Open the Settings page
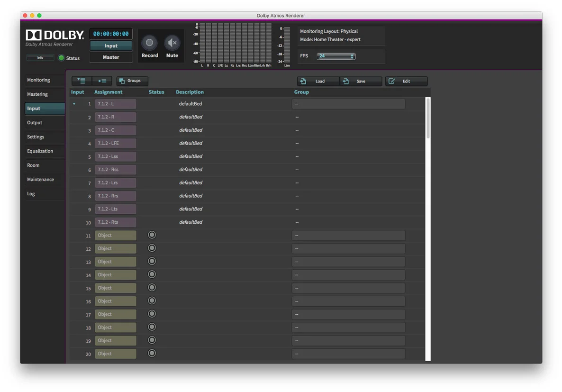Image resolution: width=562 pixels, height=392 pixels. [45, 137]
